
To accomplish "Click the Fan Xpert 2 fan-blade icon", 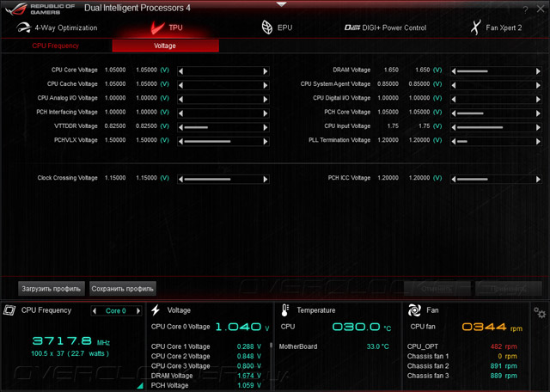I will pyautogui.click(x=475, y=28).
